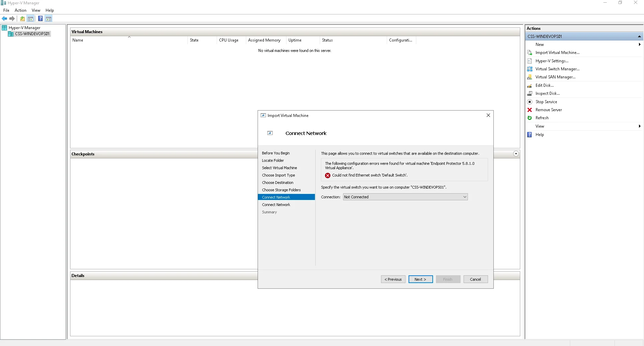This screenshot has height=346, width=644.
Task: Select the Summary wizard step
Action: tap(269, 212)
